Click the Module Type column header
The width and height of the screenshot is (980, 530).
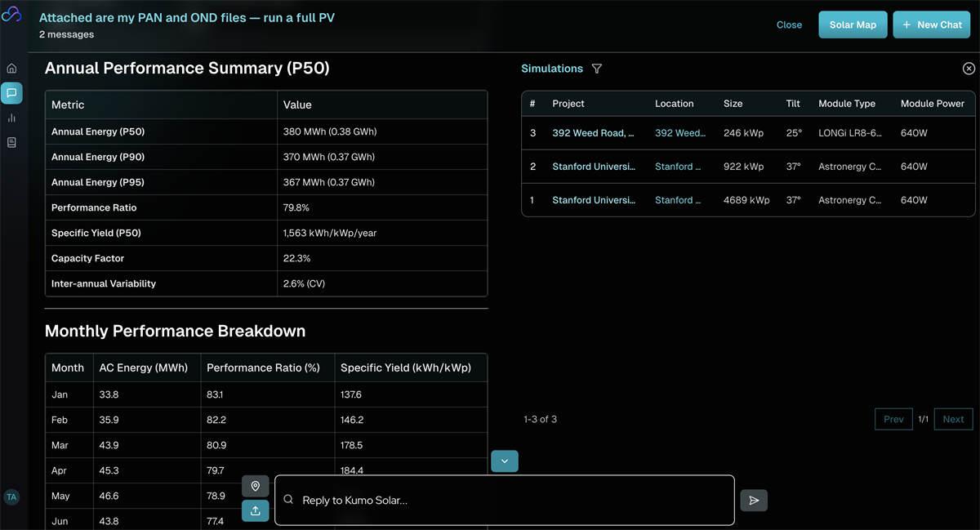[x=847, y=104]
